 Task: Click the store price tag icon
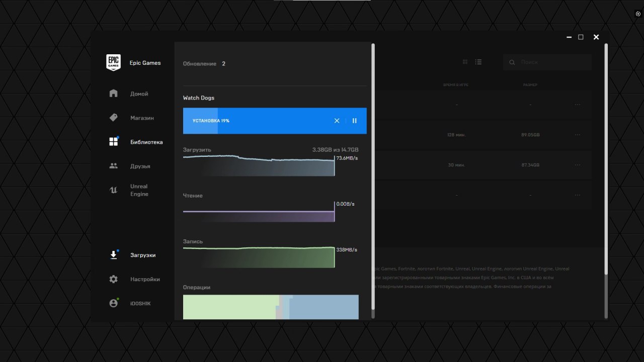[x=113, y=118]
